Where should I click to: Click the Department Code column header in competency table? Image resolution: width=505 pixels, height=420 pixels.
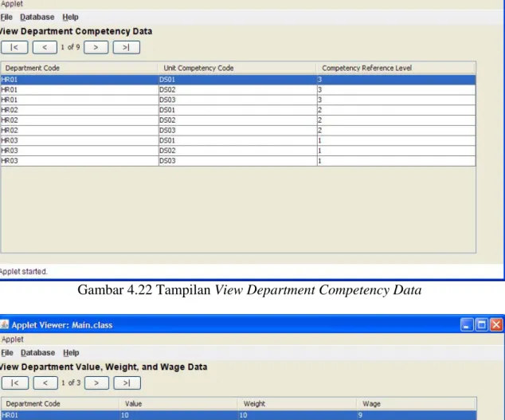click(x=79, y=68)
